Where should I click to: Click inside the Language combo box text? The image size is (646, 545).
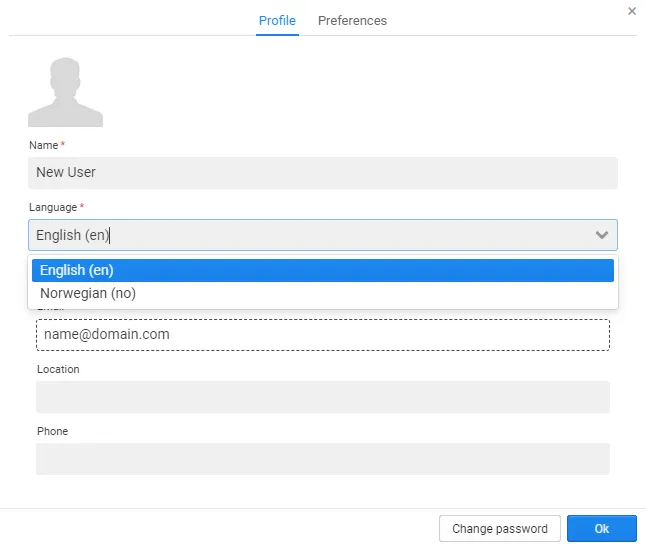[x=300, y=235]
